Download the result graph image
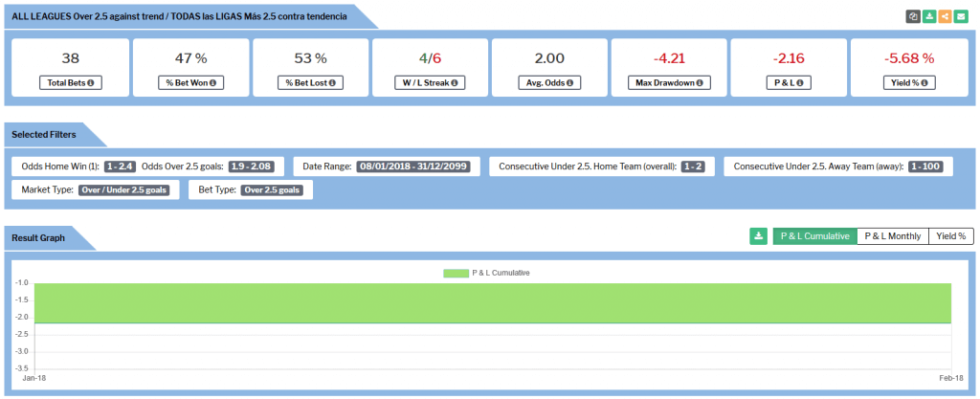Screen dimensions: 980x399 click(758, 235)
